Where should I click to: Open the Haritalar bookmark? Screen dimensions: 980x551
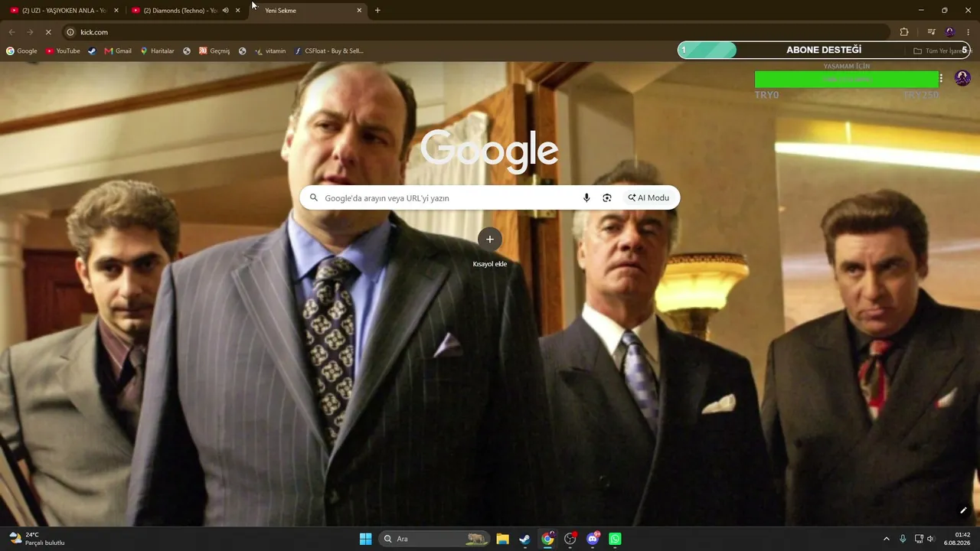click(x=157, y=51)
